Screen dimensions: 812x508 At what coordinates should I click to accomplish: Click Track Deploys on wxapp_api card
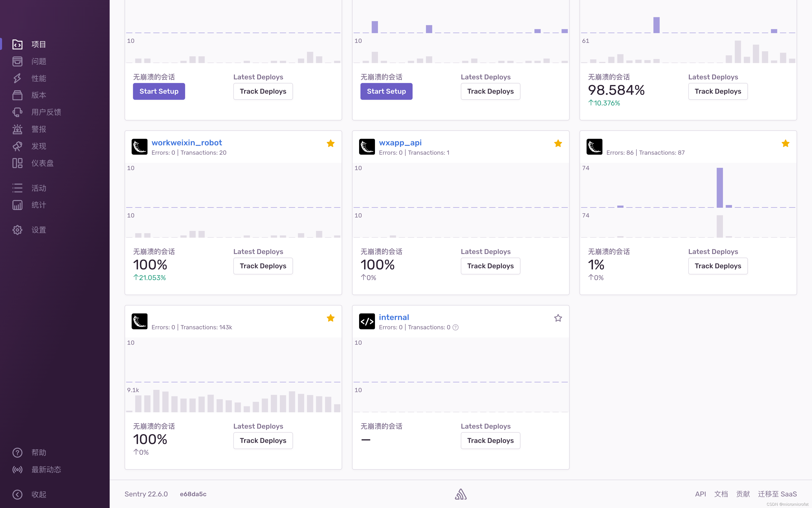click(491, 266)
